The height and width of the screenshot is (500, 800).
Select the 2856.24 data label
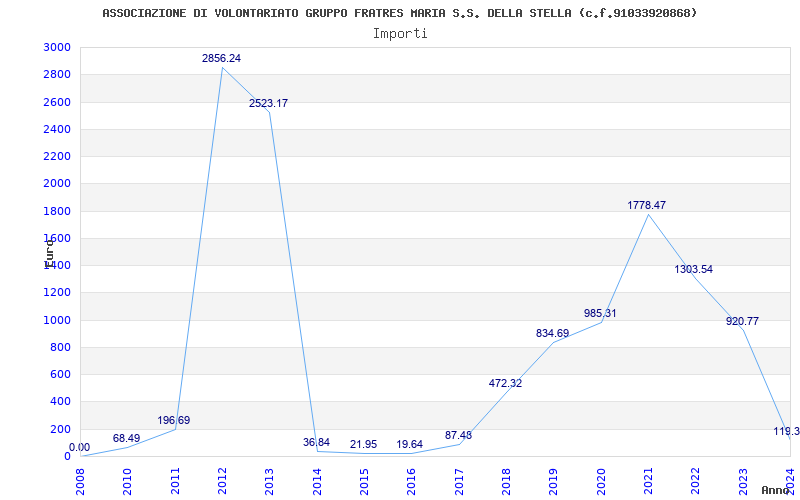[221, 59]
